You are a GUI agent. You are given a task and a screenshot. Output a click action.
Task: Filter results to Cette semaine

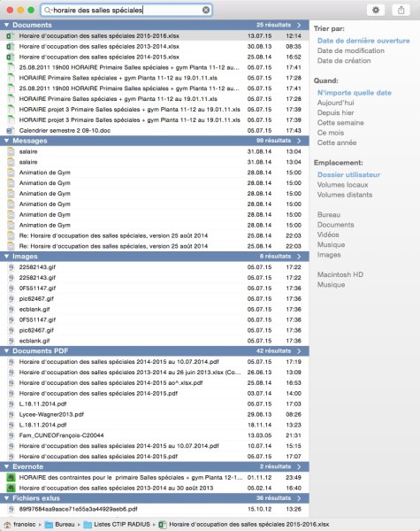(x=340, y=123)
